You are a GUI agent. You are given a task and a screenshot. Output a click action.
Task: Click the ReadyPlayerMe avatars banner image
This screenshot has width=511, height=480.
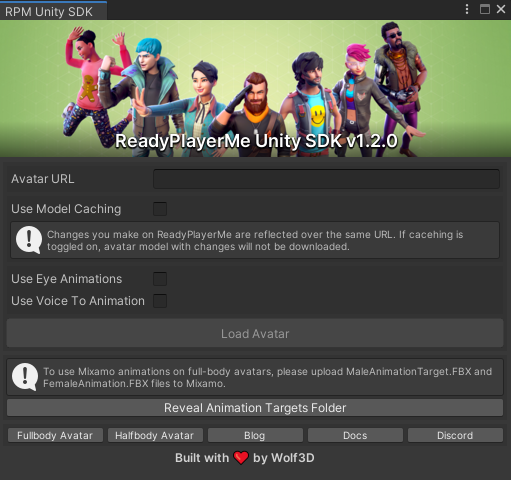pyautogui.click(x=255, y=88)
